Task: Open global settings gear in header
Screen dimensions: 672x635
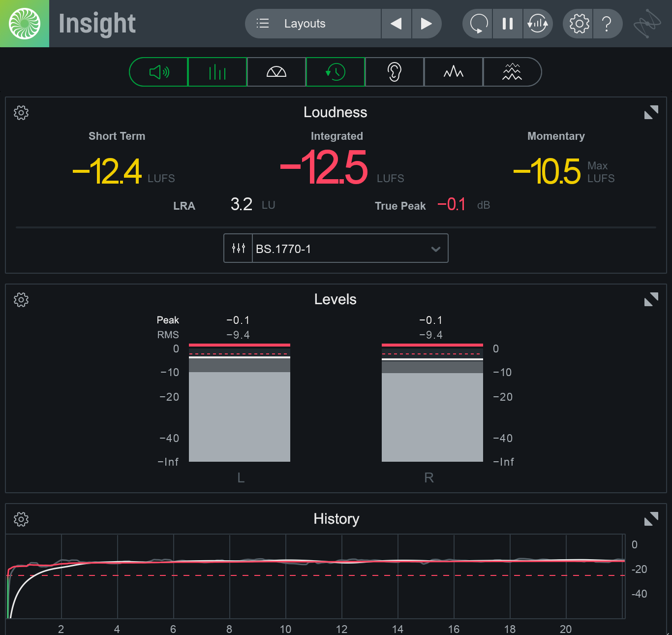Action: click(x=579, y=24)
